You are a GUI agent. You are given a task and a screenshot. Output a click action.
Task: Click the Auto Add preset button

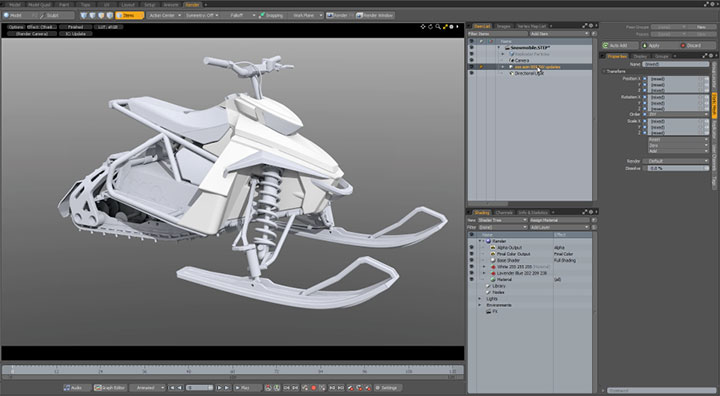[x=620, y=45]
